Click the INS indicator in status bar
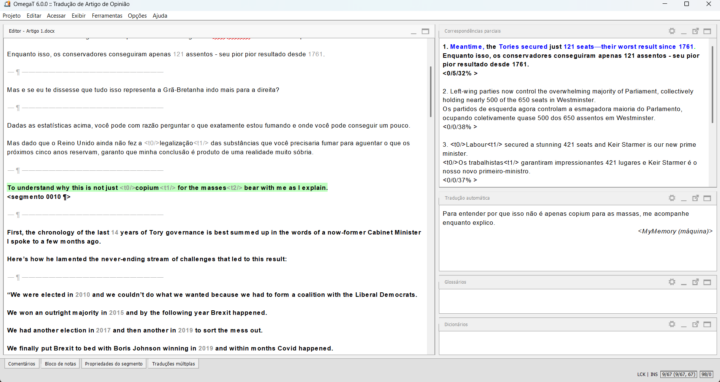 pyautogui.click(x=654, y=375)
